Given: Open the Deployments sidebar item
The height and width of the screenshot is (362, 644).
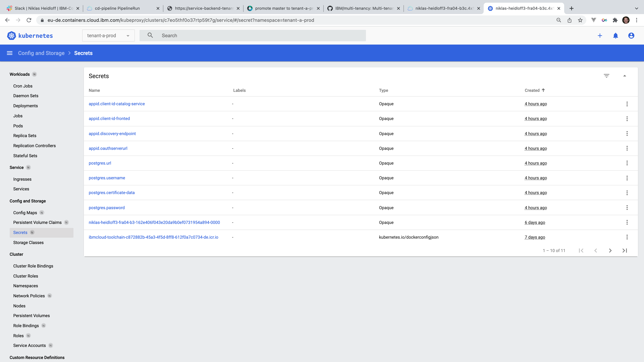Looking at the screenshot, I should coord(25,106).
